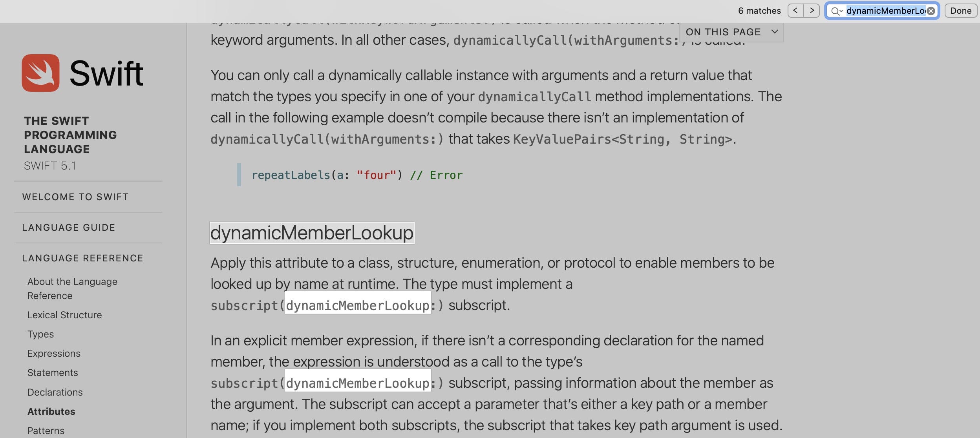Screen dimensions: 980x438
Task: Open the Expressions reference page
Action: (x=54, y=353)
